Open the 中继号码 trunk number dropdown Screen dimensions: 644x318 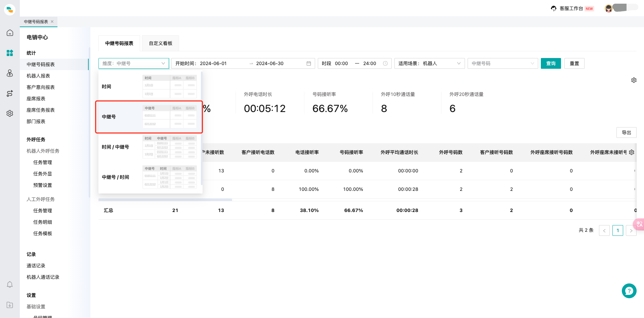[503, 63]
